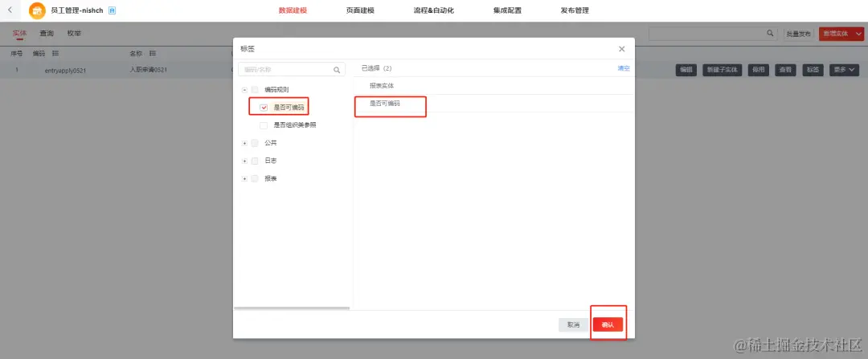Screen dimensions: 868x359
Task: Click the entryapply0521 code cell
Action: pyautogui.click(x=65, y=70)
